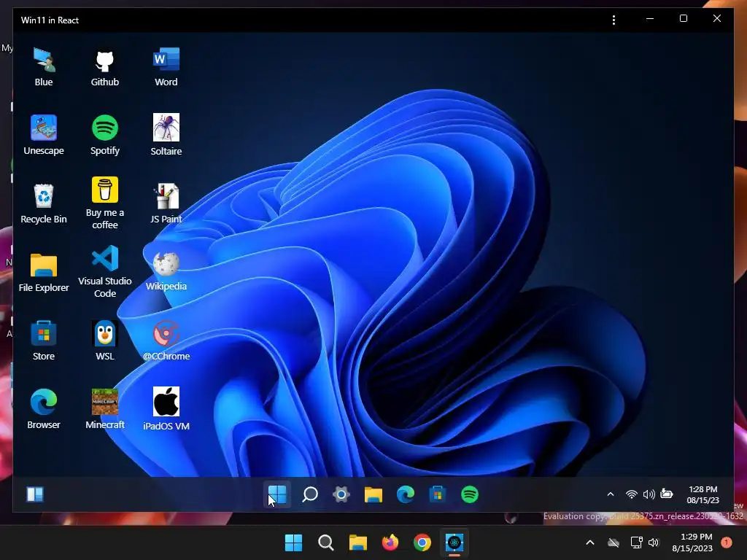Open the Blue desktop icon
747x560 pixels.
click(44, 66)
